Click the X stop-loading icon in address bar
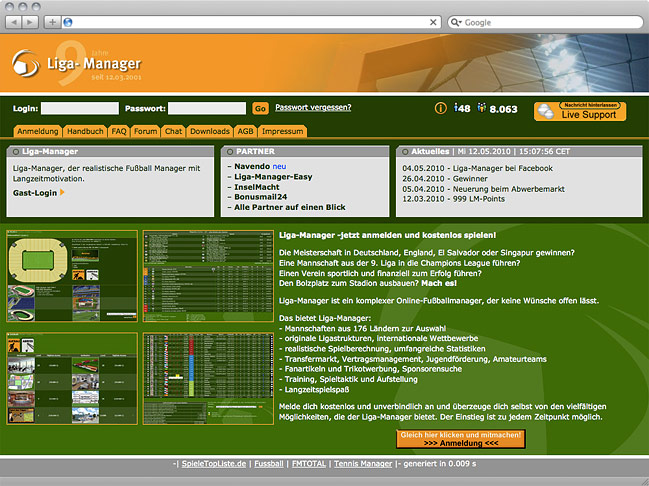Screen dimensions: 649x486 coord(434,21)
